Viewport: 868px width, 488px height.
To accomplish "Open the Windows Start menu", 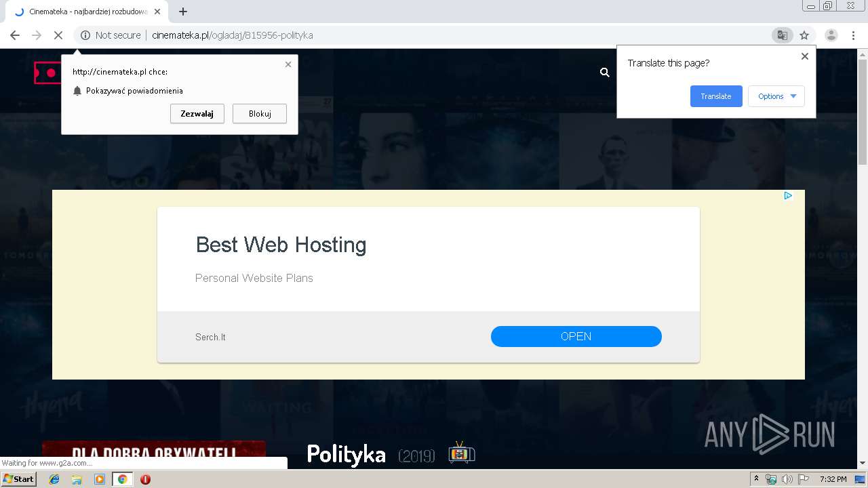I will [18, 479].
